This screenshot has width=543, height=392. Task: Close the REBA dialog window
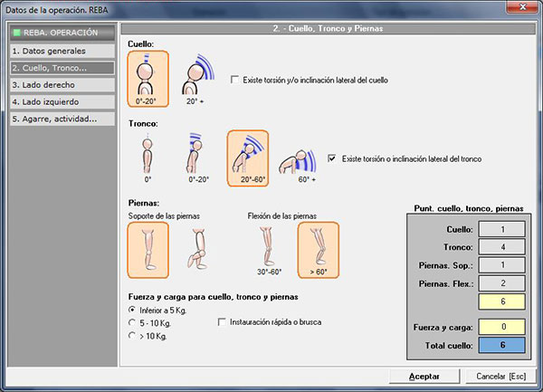[522, 6]
